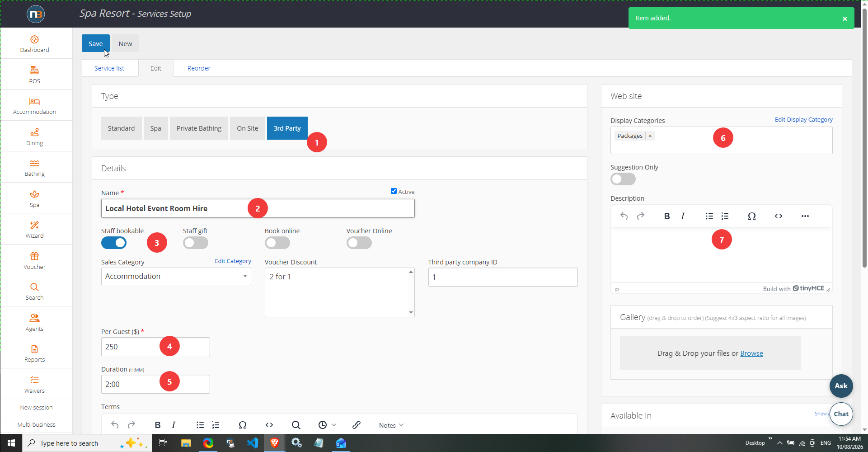Open the Notes dropdown in Terms toolbar
The image size is (868, 452).
pyautogui.click(x=391, y=425)
